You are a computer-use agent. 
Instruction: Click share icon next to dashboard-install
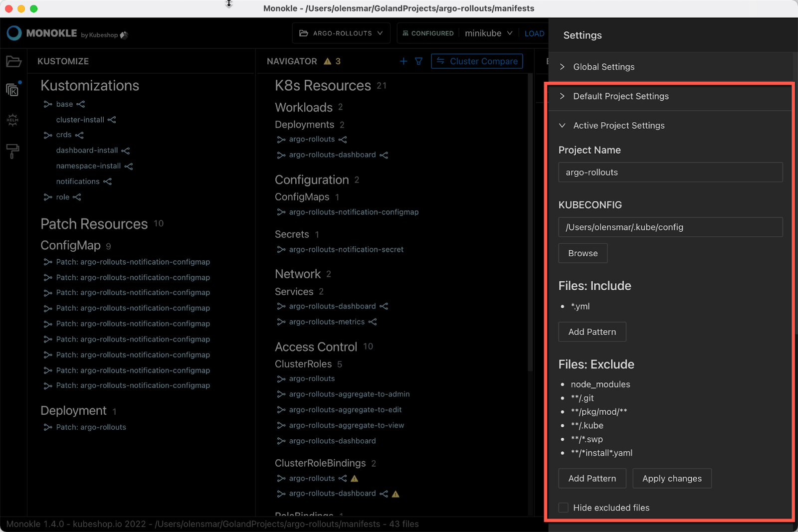(x=126, y=151)
